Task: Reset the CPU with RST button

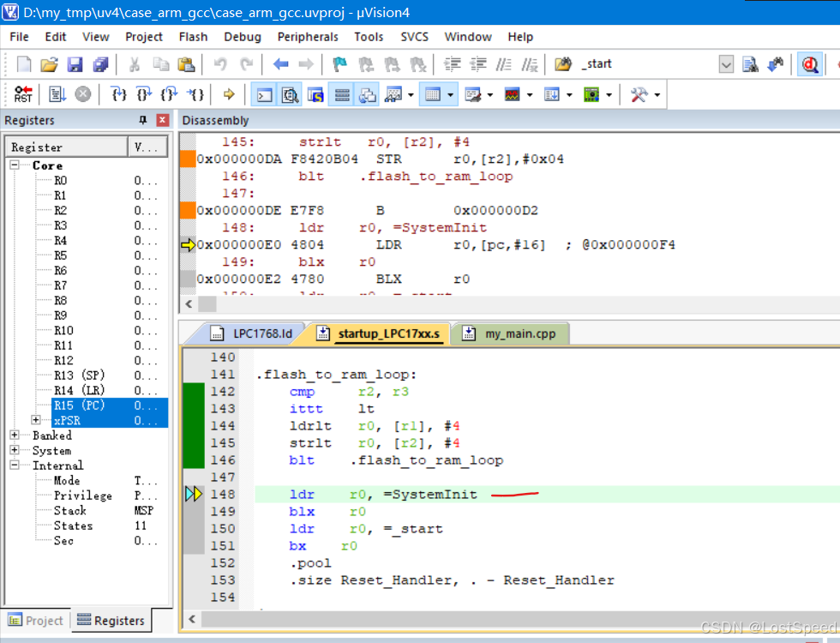Action: [x=23, y=94]
